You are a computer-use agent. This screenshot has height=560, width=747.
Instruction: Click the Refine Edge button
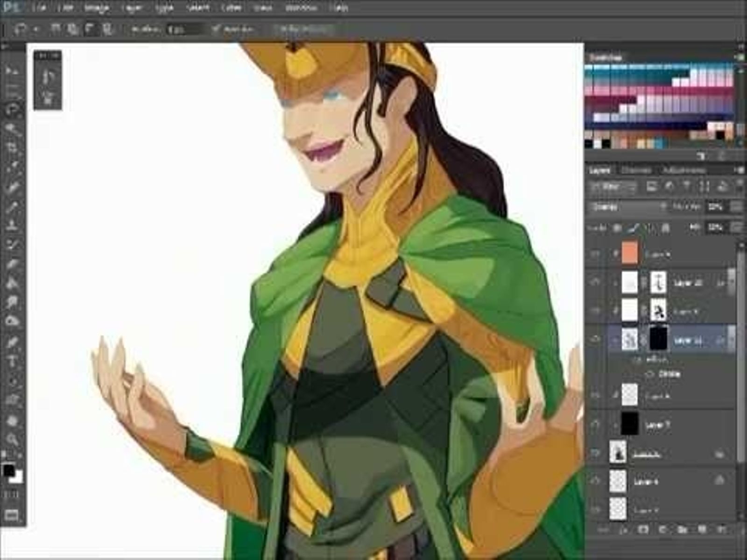coord(303,29)
